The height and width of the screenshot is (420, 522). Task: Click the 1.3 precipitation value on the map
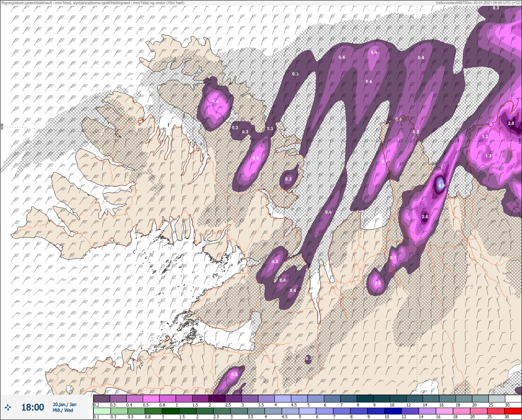(488, 156)
